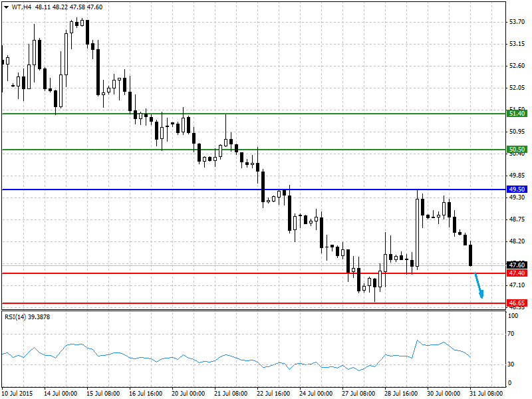This screenshot has height=399, width=532.
Task: Select the 50.95 price axis label
Action: pos(517,131)
